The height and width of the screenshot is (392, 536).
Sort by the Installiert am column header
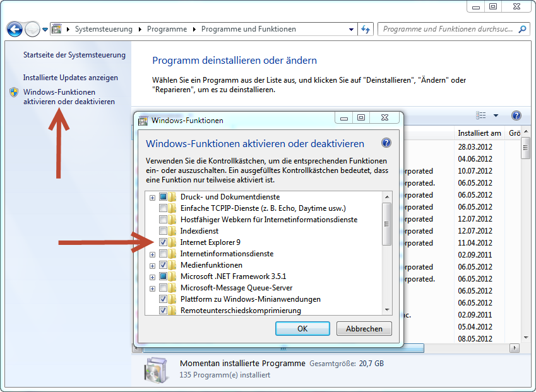[x=479, y=133]
